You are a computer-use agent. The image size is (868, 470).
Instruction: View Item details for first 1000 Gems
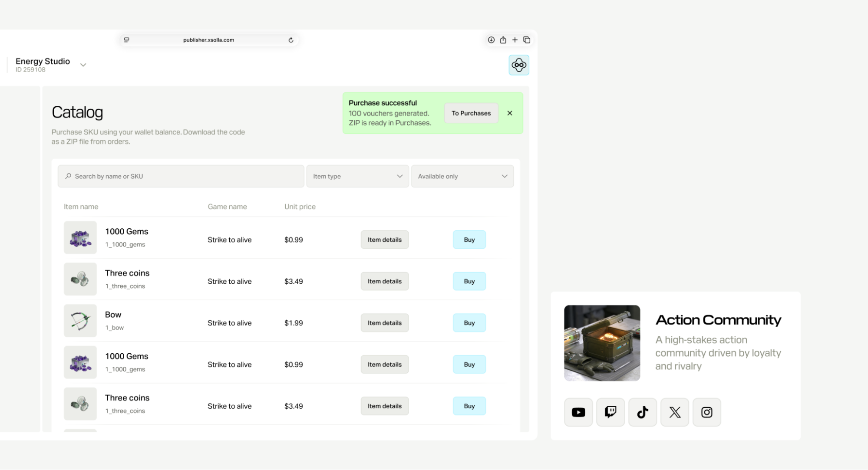385,240
